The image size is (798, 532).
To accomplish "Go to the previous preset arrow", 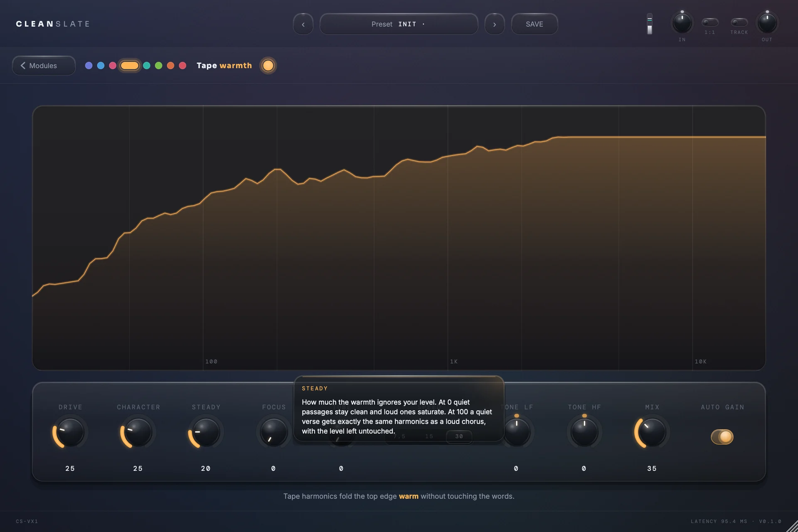I will pyautogui.click(x=303, y=24).
